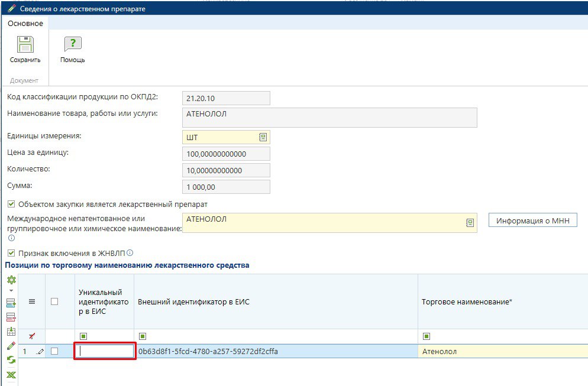The height and width of the screenshot is (386, 588).
Task: Expand the arrow below the gear icon
Action: click(11, 291)
